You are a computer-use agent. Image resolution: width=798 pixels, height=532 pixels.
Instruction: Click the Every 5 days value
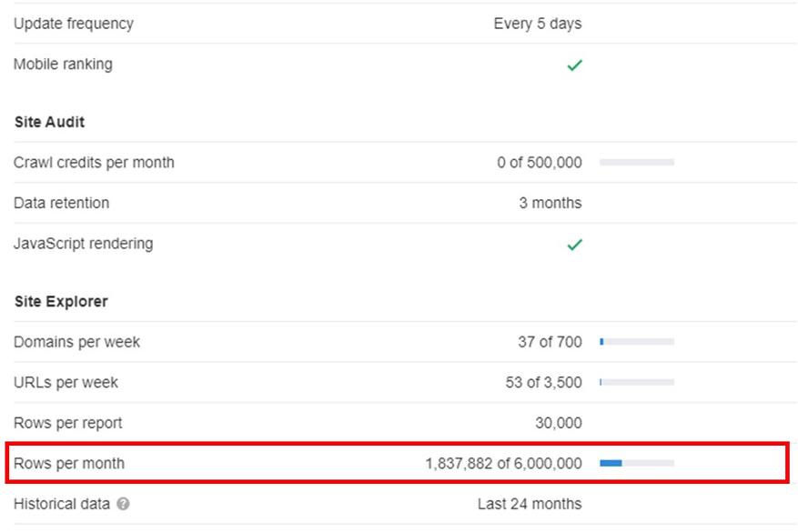537,24
